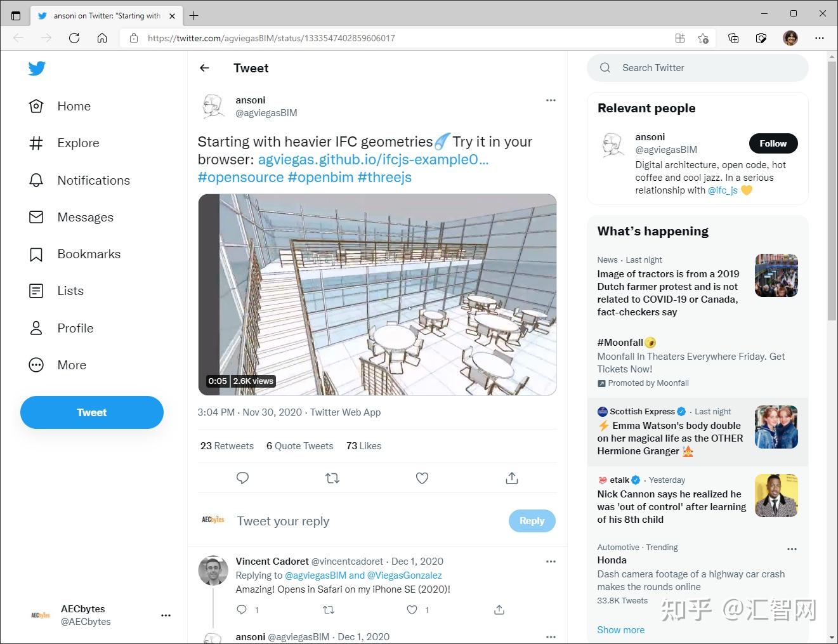Click the page vertical scrollbar
The image size is (838, 644).
point(832,190)
